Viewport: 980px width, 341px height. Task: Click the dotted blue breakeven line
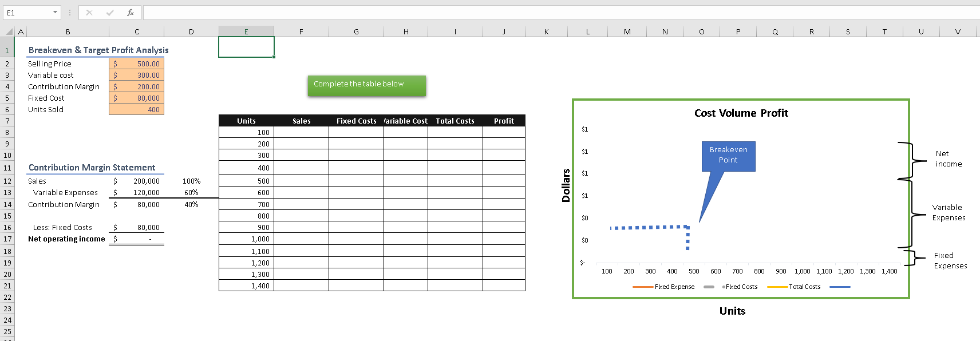click(649, 228)
